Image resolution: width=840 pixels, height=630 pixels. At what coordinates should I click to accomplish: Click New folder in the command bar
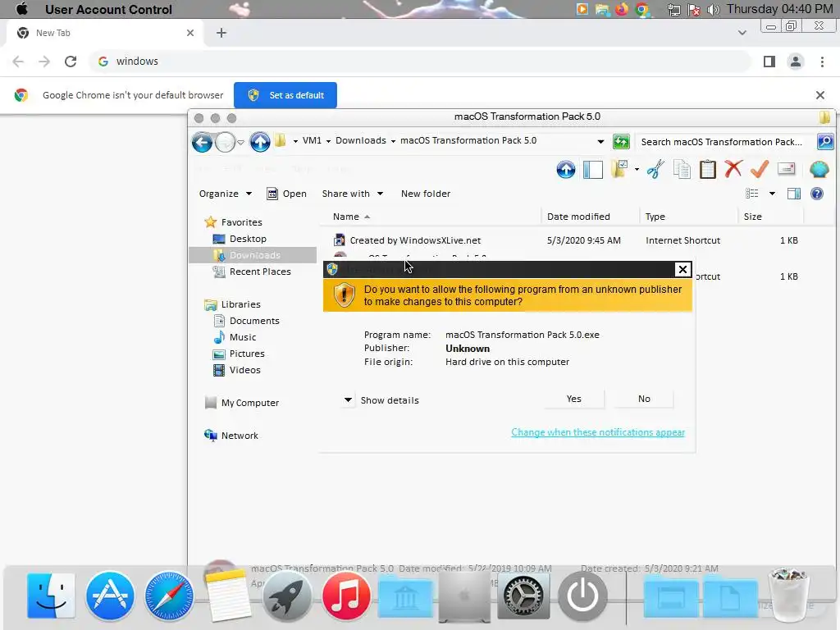tap(426, 194)
